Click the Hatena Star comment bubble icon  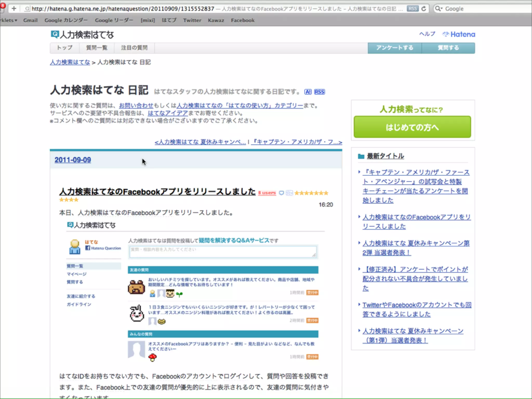tap(281, 193)
